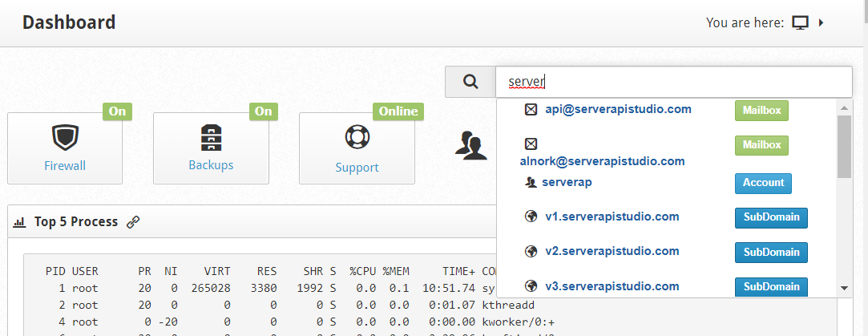This screenshot has height=336, width=868.
Task: Click the chain link icon beside Top 5 Process
Action: point(133,222)
